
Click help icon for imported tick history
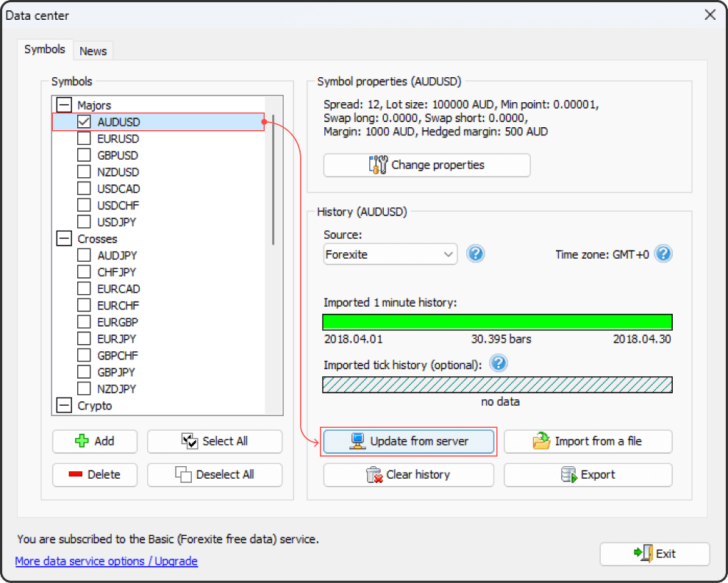499,364
